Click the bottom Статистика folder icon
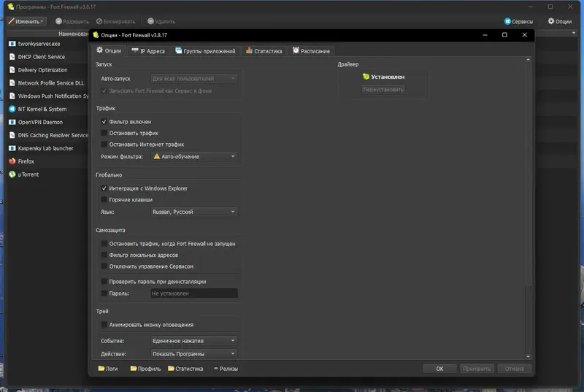Screen dimensions: 584x392 pyautogui.click(x=171, y=368)
